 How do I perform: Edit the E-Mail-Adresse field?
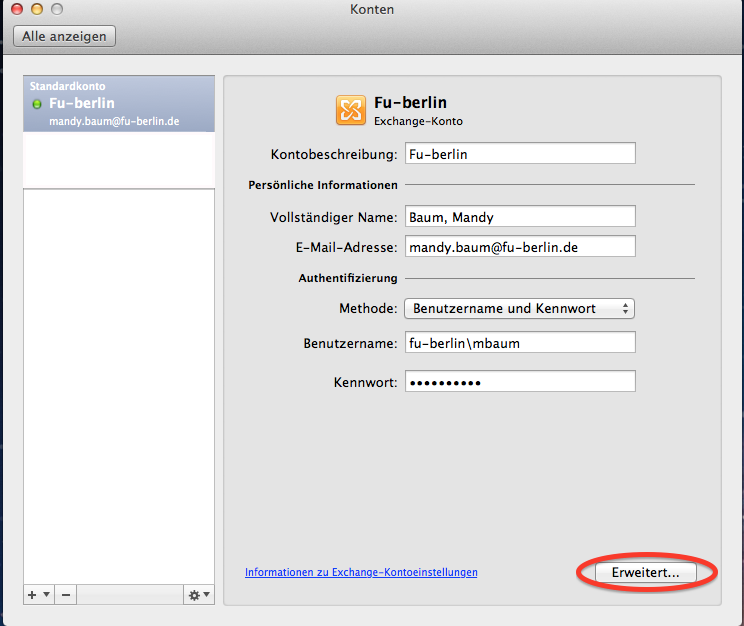(x=520, y=247)
